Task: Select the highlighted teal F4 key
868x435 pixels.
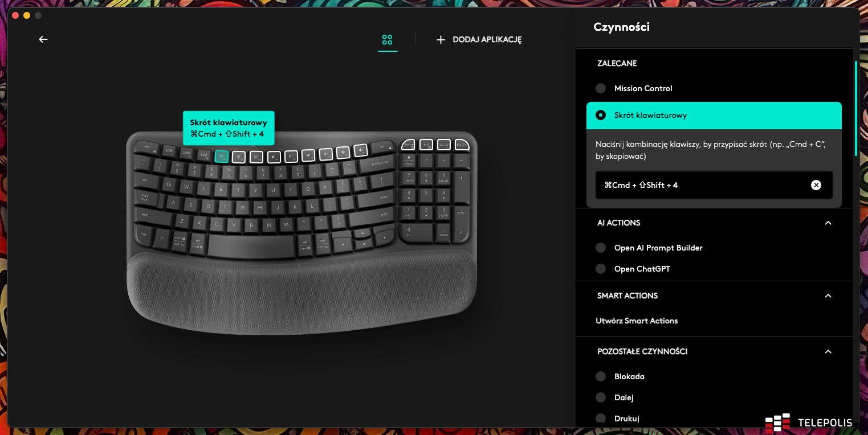Action: click(222, 157)
